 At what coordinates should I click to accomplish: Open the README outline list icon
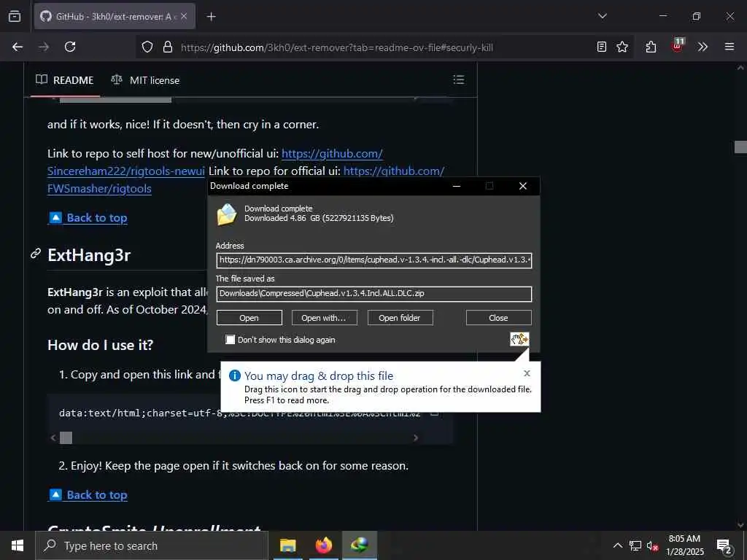(458, 79)
